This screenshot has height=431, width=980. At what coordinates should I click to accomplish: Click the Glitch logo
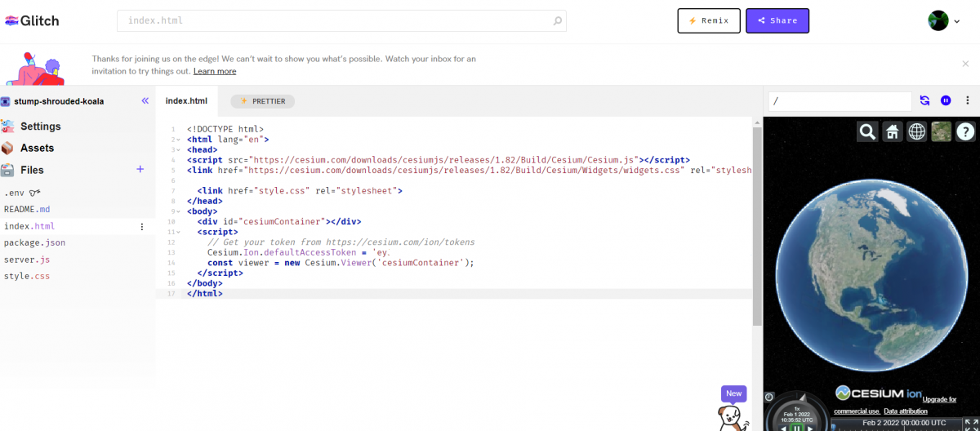(32, 20)
